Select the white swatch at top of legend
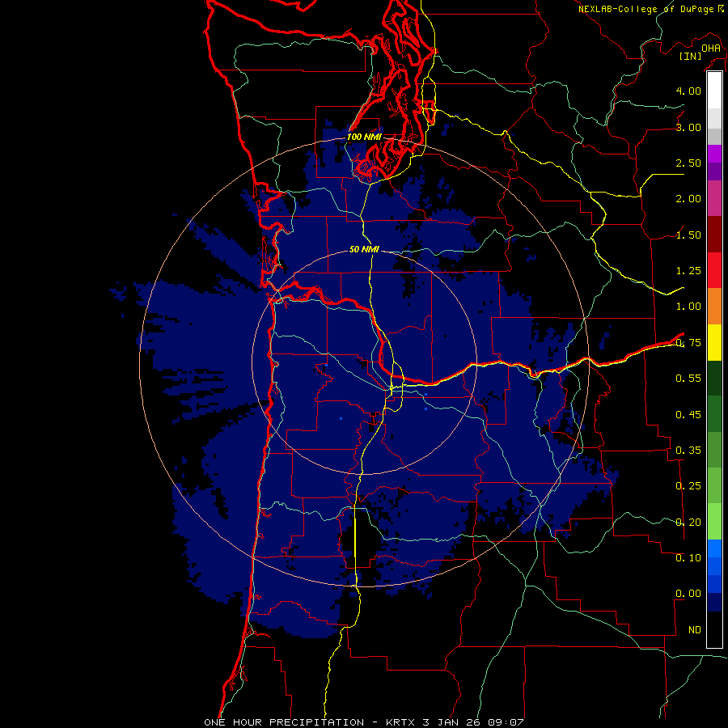Screen dimensions: 728x728 pyautogui.click(x=714, y=91)
